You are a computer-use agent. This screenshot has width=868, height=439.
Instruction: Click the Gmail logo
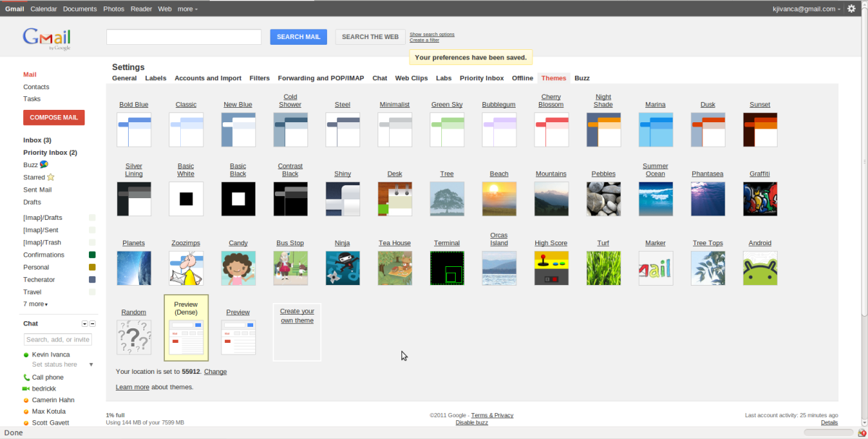point(47,38)
